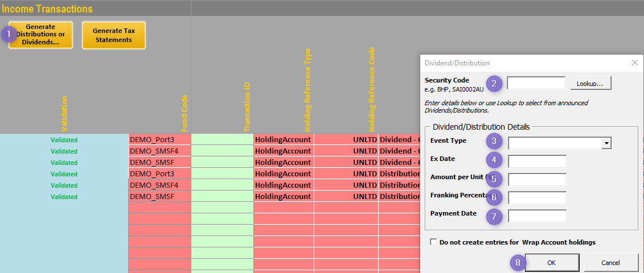Select the last DEMO_SMSF fund code cell
The height and width of the screenshot is (273, 644).
[x=160, y=196]
